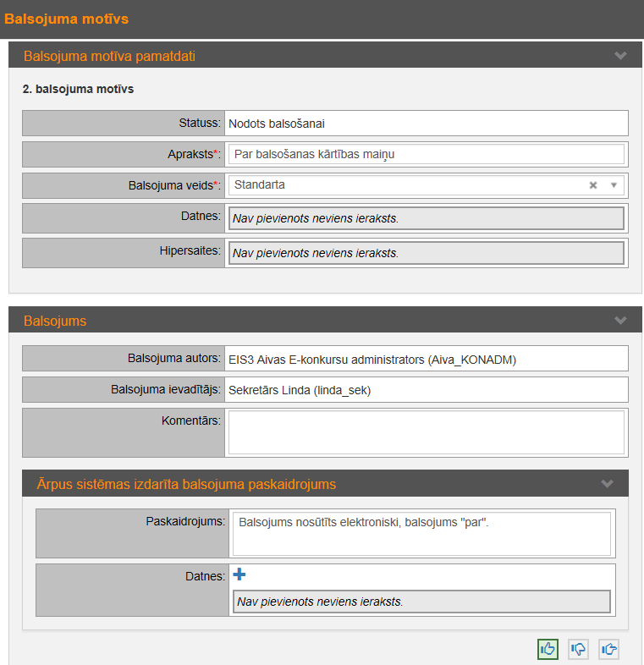Click the Paskaidrojums text area

point(421,533)
